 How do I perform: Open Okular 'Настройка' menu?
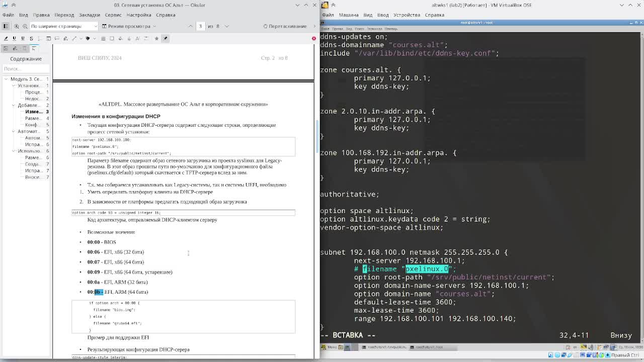[x=139, y=15]
